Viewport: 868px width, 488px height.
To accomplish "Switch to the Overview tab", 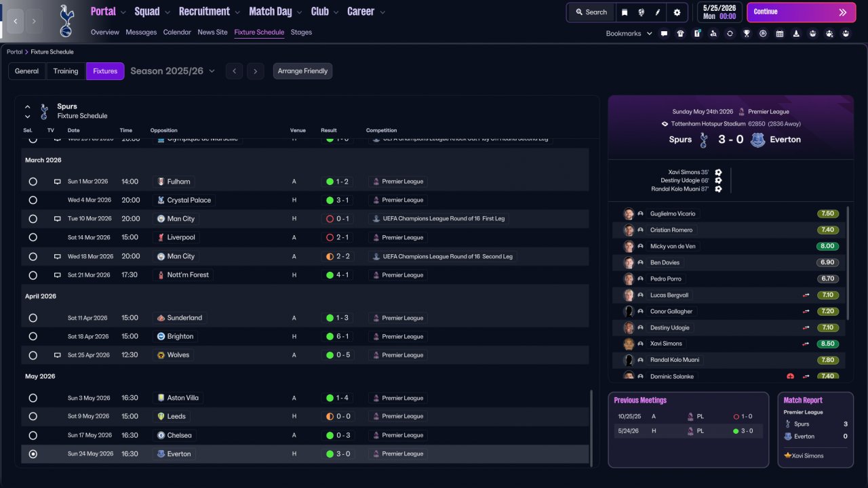I will (x=105, y=32).
